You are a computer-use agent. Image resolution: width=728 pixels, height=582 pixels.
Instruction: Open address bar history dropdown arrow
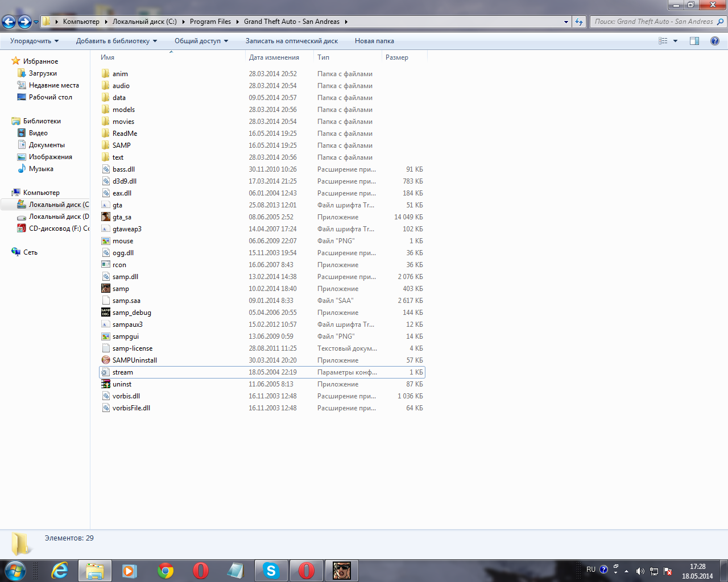(x=566, y=22)
